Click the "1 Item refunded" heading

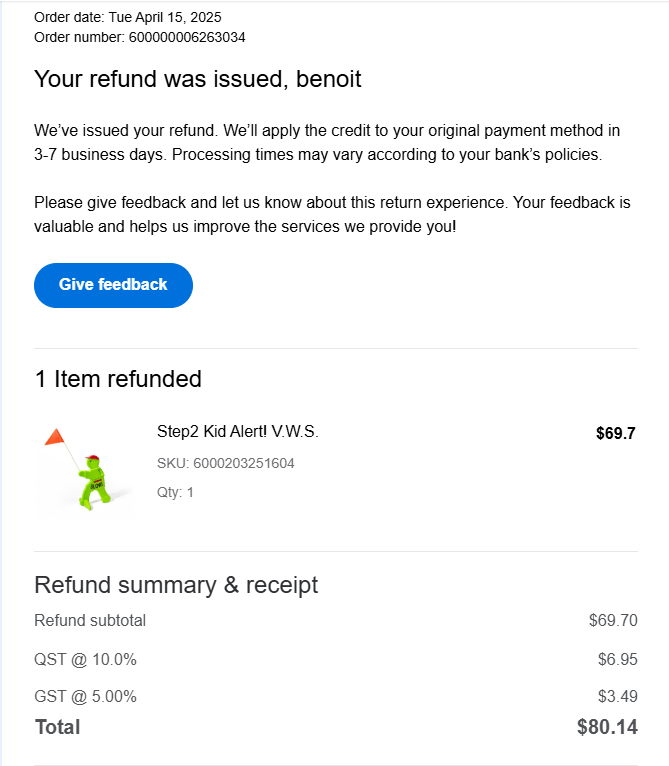(118, 379)
